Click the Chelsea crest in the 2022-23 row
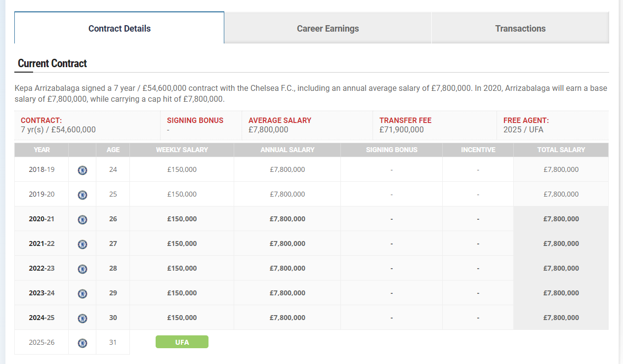 tap(83, 269)
